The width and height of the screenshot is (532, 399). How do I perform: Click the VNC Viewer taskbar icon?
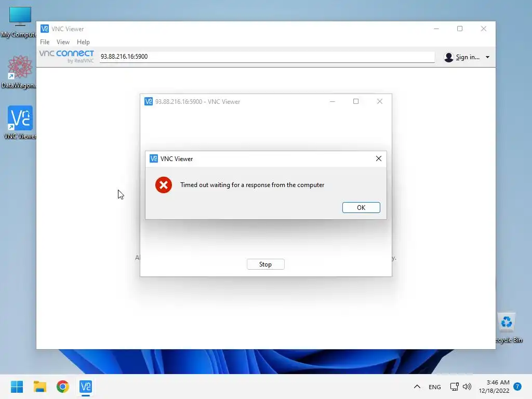coord(86,387)
